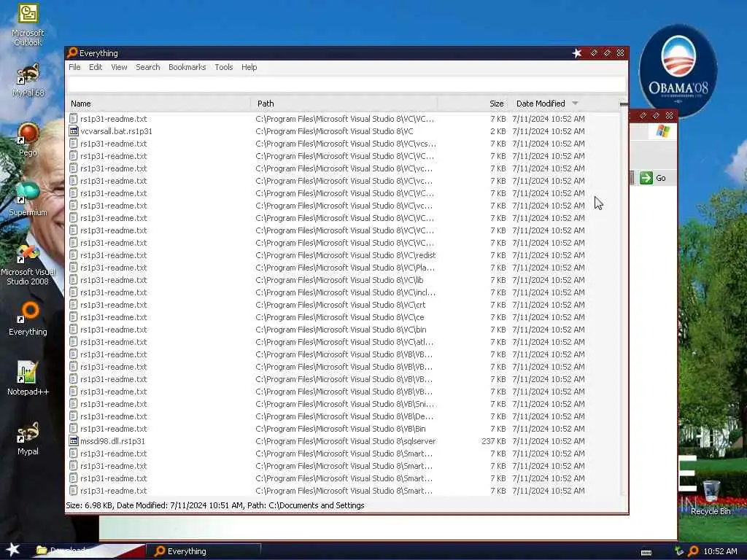The height and width of the screenshot is (560, 747).
Task: Launch the Pego desktop shortcut
Action: [x=28, y=139]
